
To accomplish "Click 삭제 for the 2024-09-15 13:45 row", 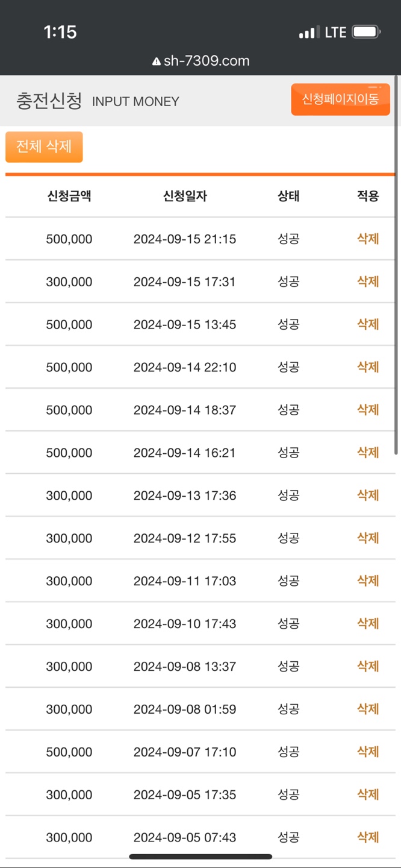I will click(367, 324).
